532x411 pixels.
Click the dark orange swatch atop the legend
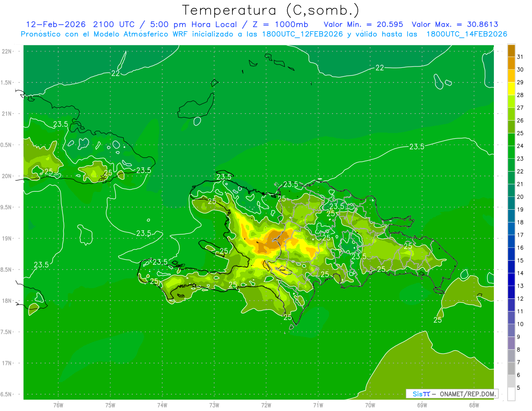511,51
